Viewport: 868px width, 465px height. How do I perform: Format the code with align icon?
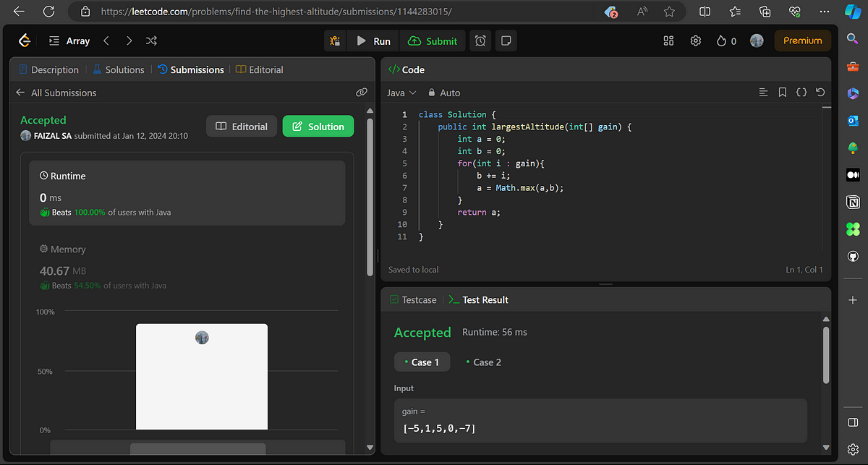(x=763, y=93)
